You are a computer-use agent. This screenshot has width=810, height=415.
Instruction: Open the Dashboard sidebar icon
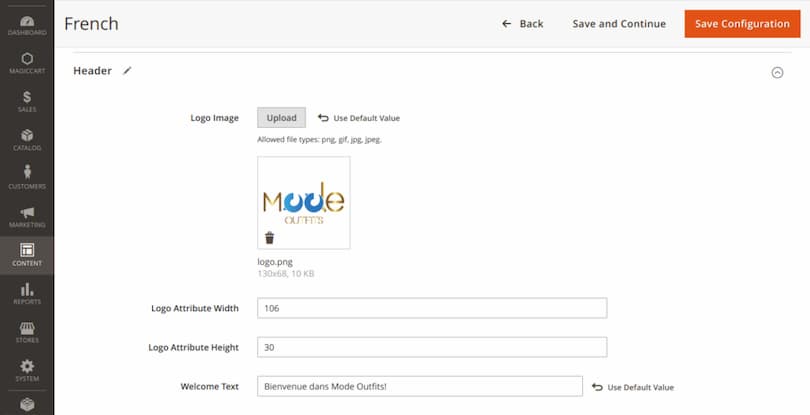26,25
